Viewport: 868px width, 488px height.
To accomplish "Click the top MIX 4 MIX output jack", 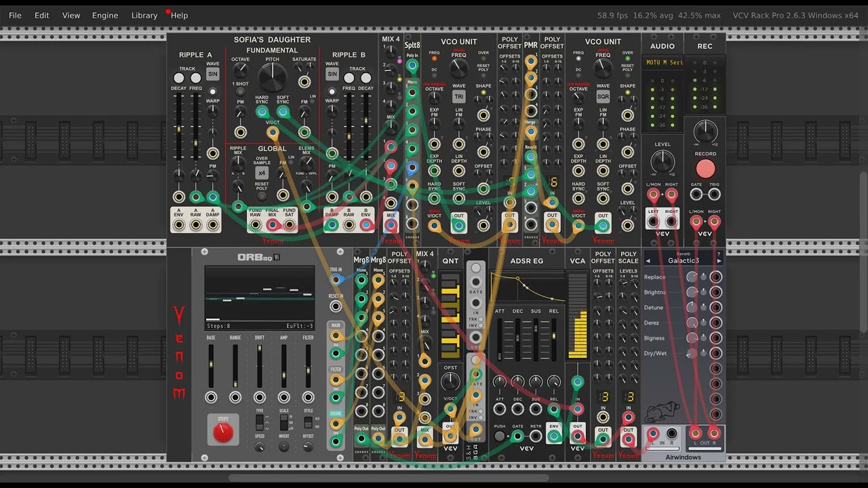I will 391,226.
